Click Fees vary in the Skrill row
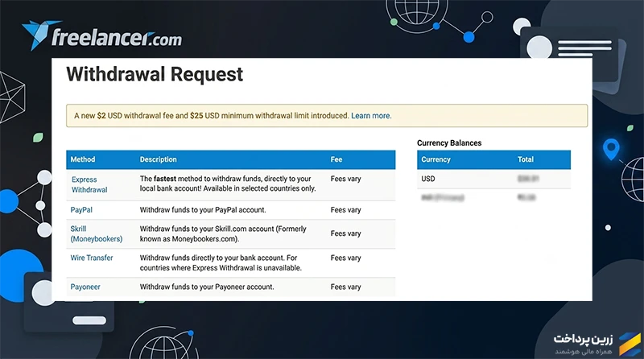Viewport: 644px width, 359px height. pos(345,233)
